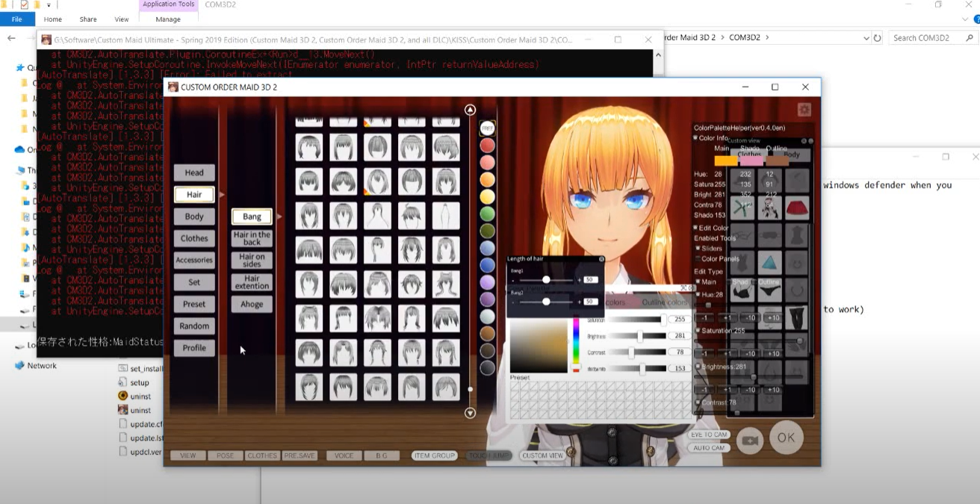Select the red skirt item in Custom view
Image resolution: width=980 pixels, height=504 pixels.
tap(797, 208)
